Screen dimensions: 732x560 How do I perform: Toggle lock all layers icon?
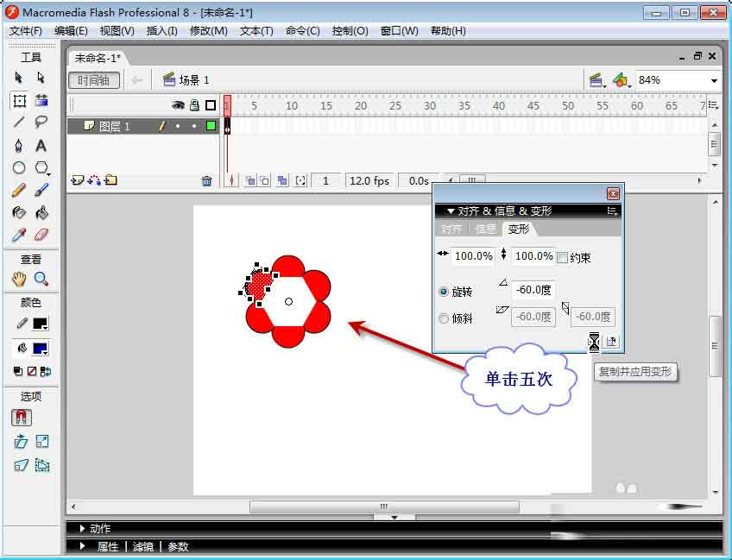pyautogui.click(x=195, y=105)
